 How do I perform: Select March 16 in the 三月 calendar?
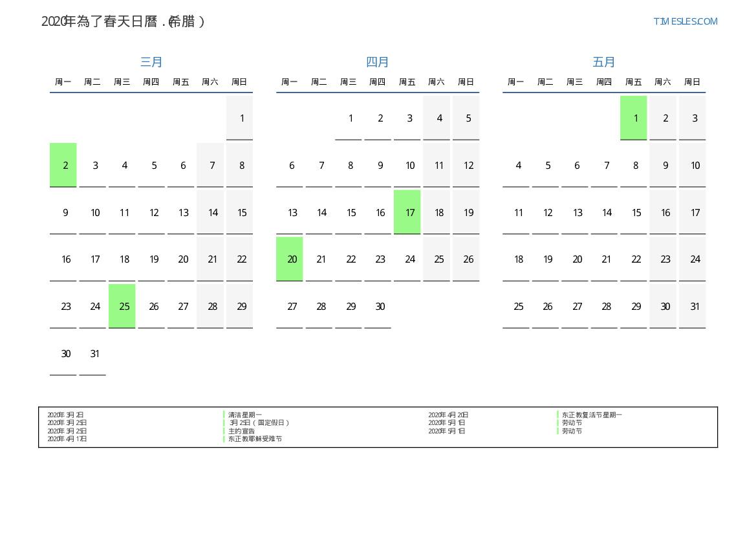pos(63,259)
